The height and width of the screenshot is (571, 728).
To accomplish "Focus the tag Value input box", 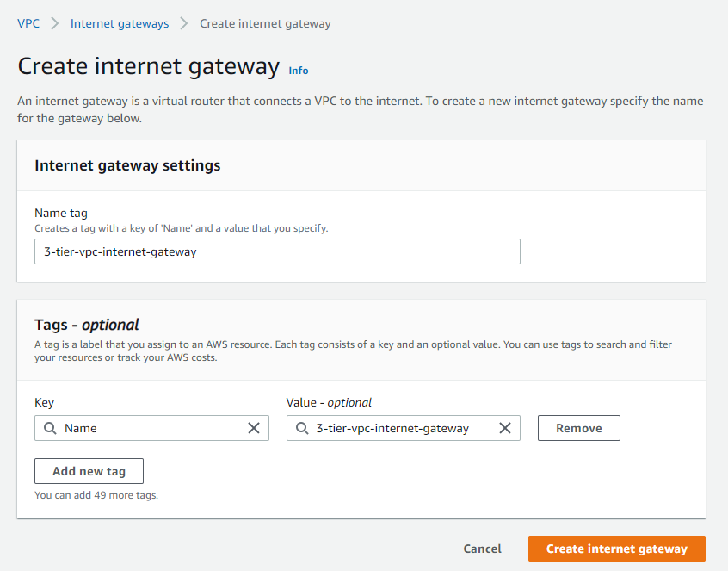I will pos(403,428).
